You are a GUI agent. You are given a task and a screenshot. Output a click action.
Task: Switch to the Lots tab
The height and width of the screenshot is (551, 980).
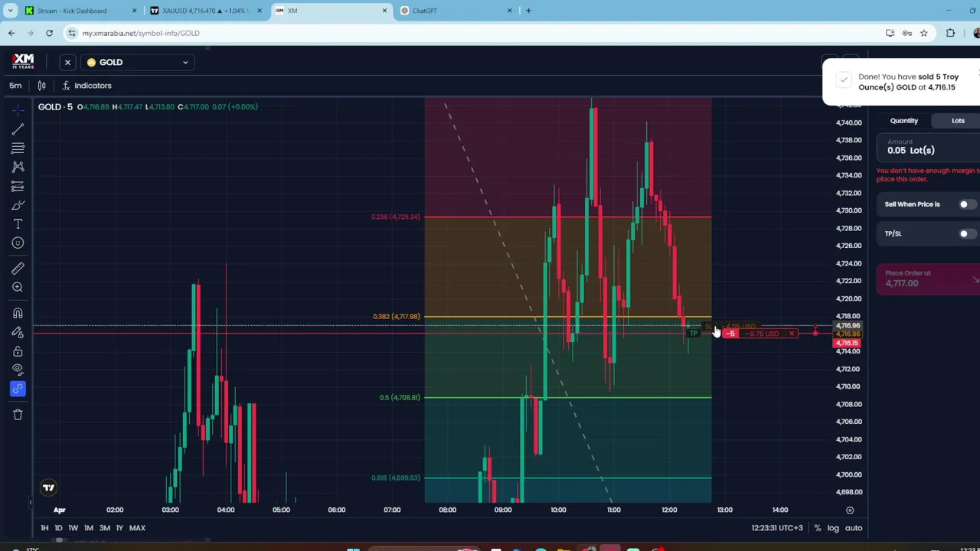[x=958, y=121]
